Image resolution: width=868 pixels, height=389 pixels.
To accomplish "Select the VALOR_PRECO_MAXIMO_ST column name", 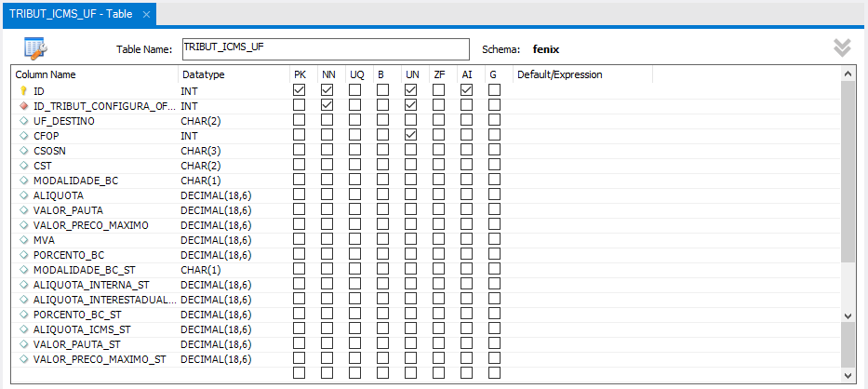I will coord(100,359).
